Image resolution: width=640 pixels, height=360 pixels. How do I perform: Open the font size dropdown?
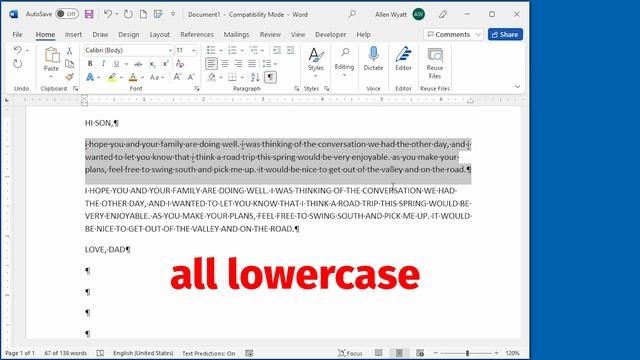pos(193,51)
